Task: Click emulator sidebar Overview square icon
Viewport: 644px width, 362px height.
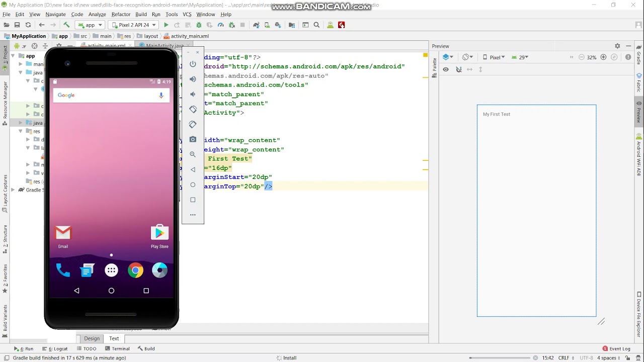Action: tap(193, 200)
